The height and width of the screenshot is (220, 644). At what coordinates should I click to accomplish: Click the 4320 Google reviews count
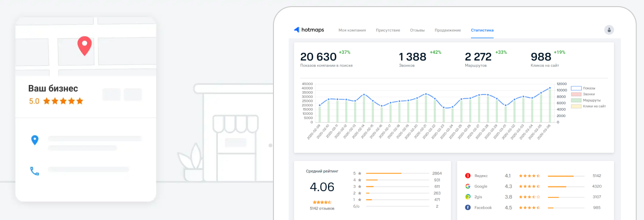(x=597, y=186)
